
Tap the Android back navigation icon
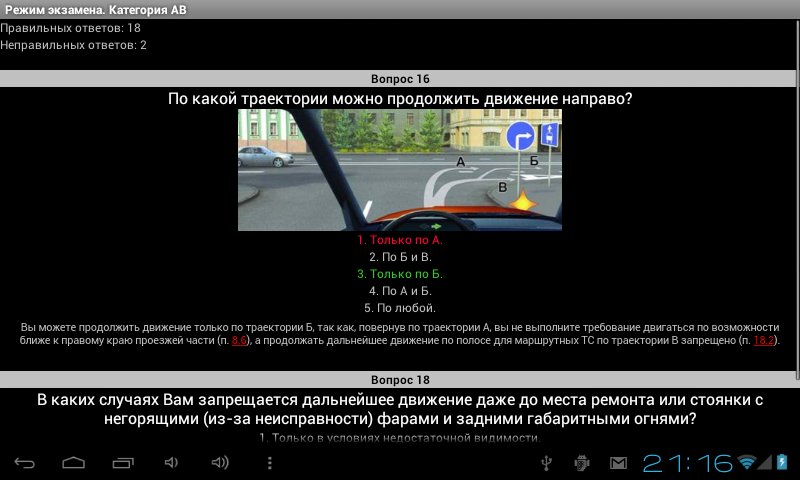coord(24,463)
